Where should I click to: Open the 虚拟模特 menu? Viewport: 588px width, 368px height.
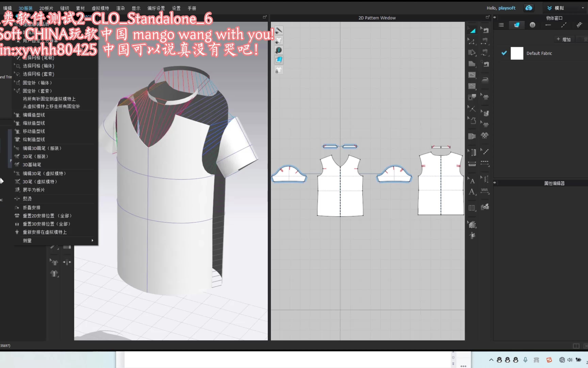100,8
